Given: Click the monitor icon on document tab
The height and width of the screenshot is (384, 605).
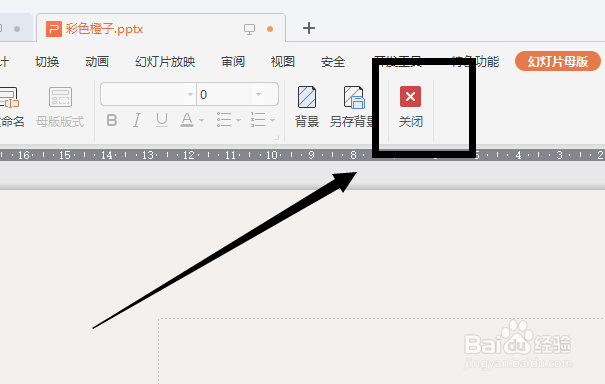Looking at the screenshot, I should pos(250,29).
